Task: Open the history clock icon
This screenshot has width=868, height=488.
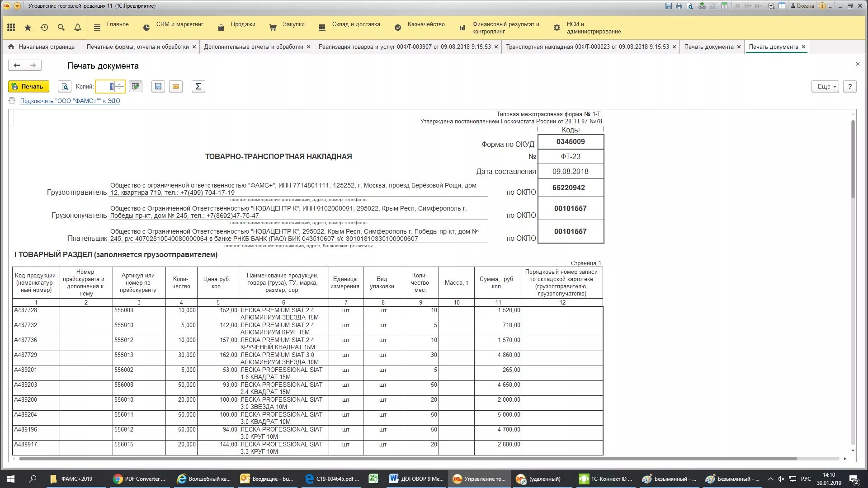Action: pyautogui.click(x=44, y=28)
